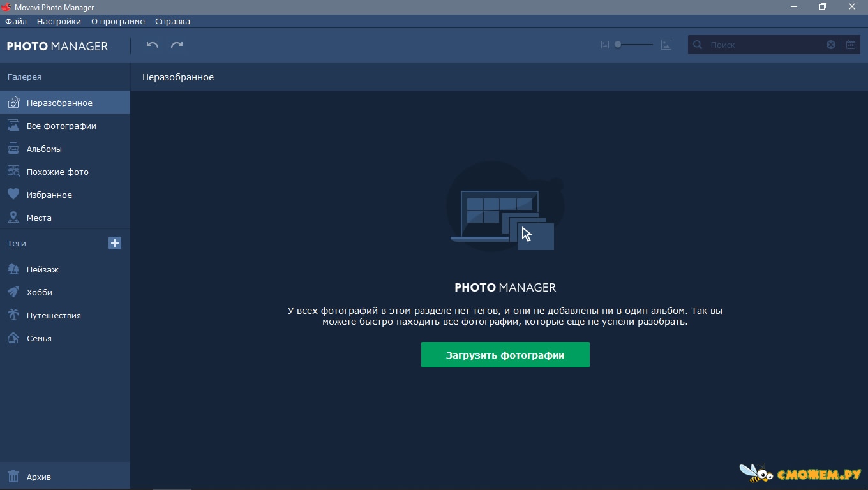
Task: Click the Неразобранное camera icon
Action: coord(13,103)
